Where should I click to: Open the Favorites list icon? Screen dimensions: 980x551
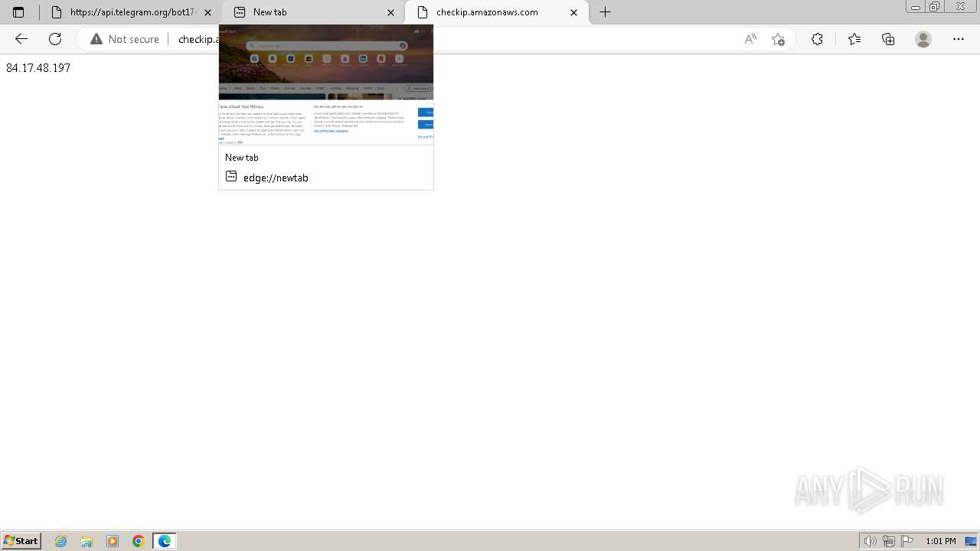tap(854, 39)
